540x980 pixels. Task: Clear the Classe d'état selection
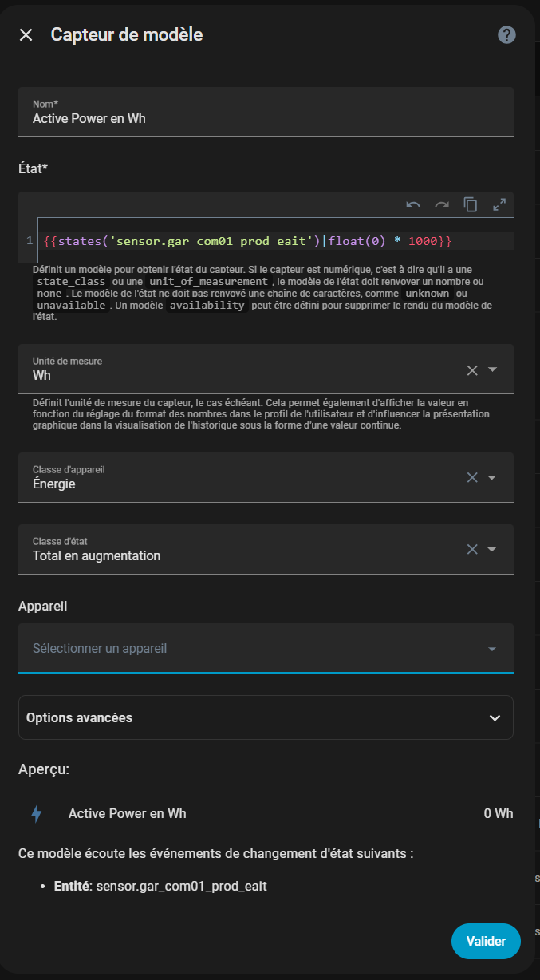coord(472,549)
